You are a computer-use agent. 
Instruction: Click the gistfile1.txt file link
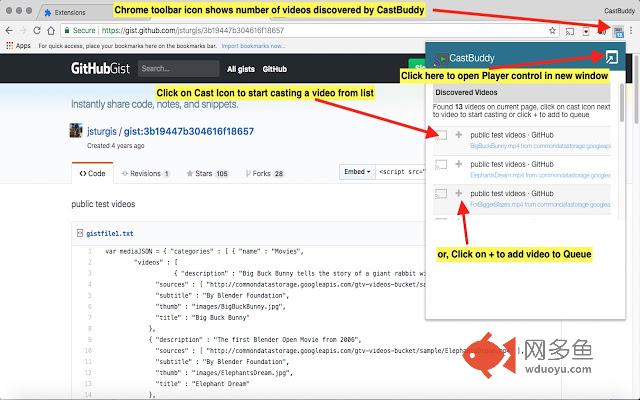[110, 233]
